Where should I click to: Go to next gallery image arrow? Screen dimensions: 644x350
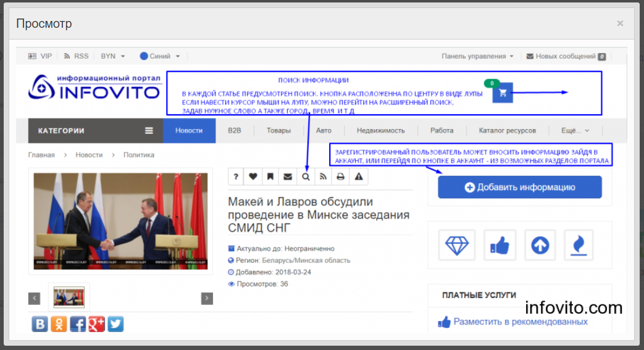coord(207,298)
